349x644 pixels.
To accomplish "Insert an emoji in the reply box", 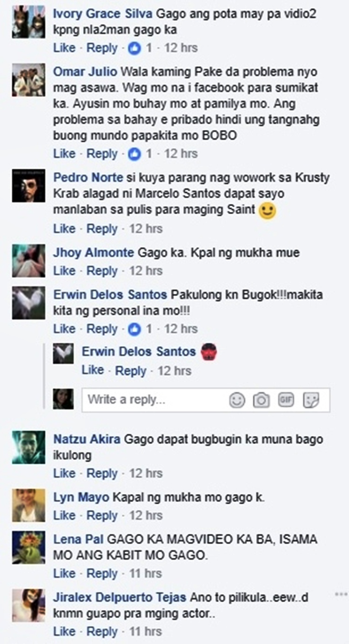I will [237, 400].
